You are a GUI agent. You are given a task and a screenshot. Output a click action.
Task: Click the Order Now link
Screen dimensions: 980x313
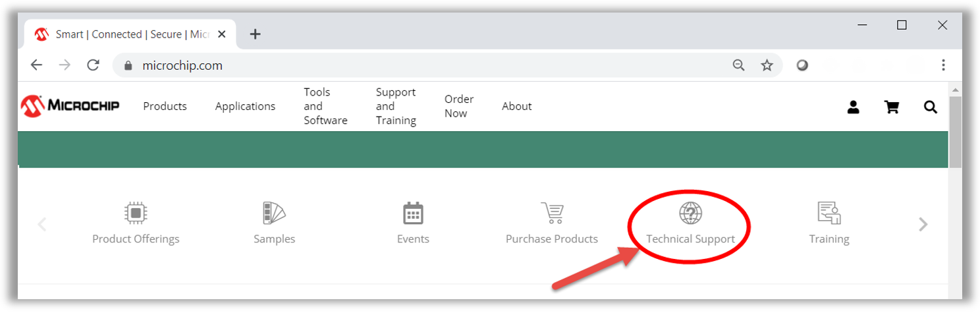(458, 106)
